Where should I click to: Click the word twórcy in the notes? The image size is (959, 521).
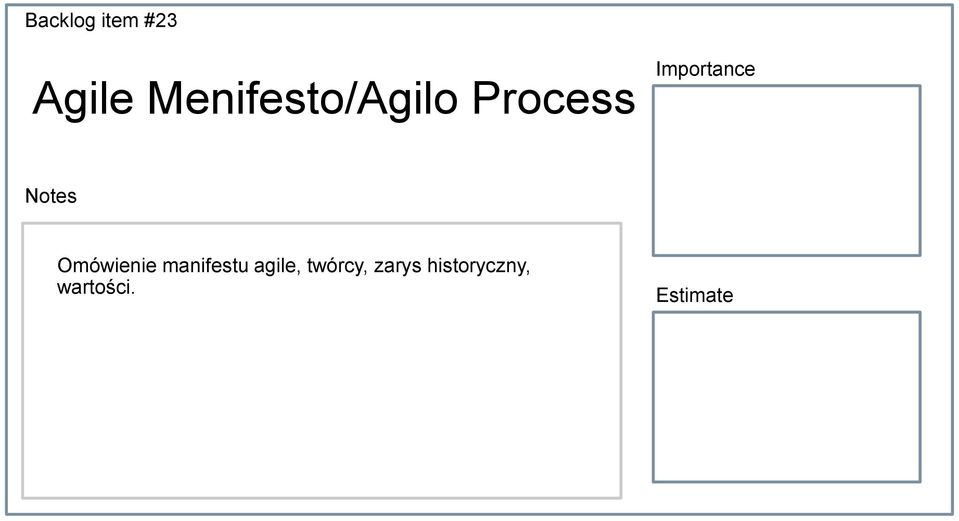[x=337, y=267]
